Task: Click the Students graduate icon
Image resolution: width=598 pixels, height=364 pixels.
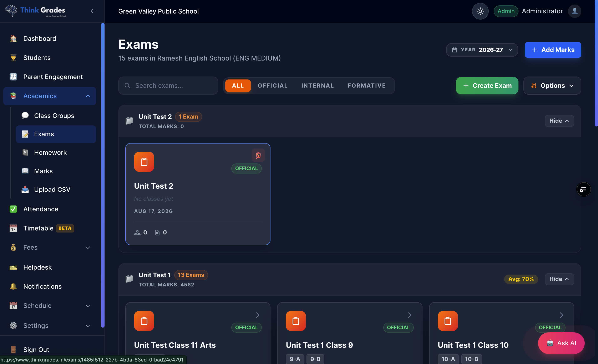Action: point(13,58)
